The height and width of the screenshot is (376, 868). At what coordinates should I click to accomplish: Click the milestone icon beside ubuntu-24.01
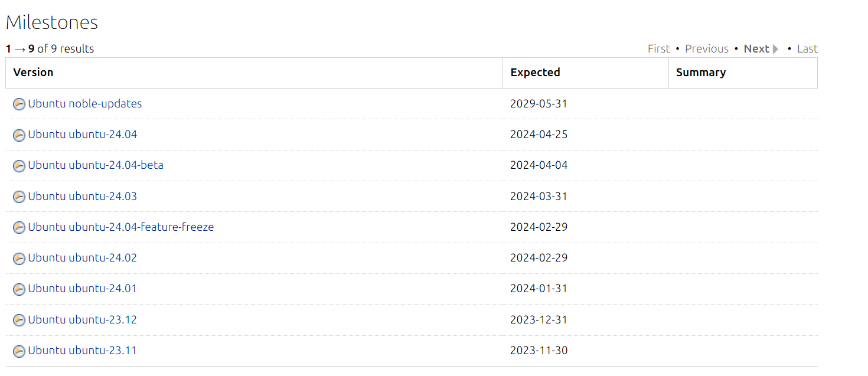(19, 289)
